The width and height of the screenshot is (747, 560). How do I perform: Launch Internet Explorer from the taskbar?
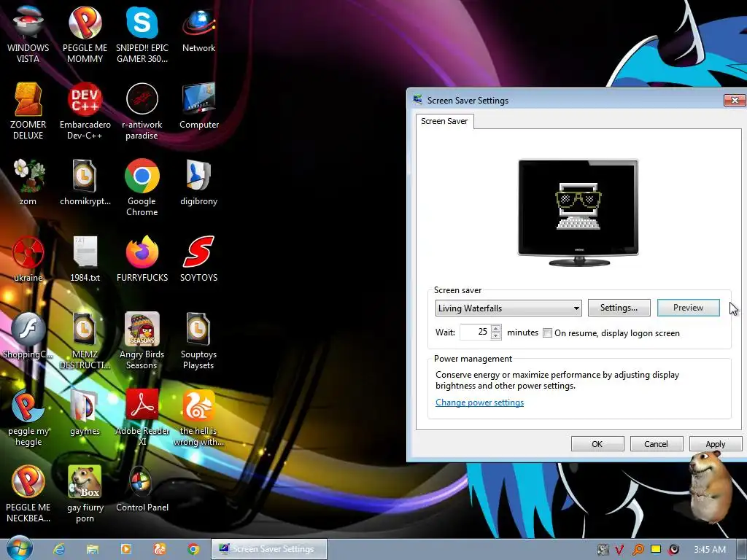(59, 549)
